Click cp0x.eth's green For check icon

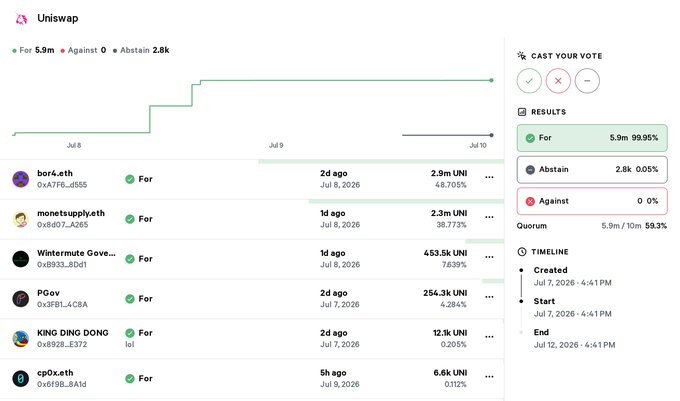click(130, 378)
